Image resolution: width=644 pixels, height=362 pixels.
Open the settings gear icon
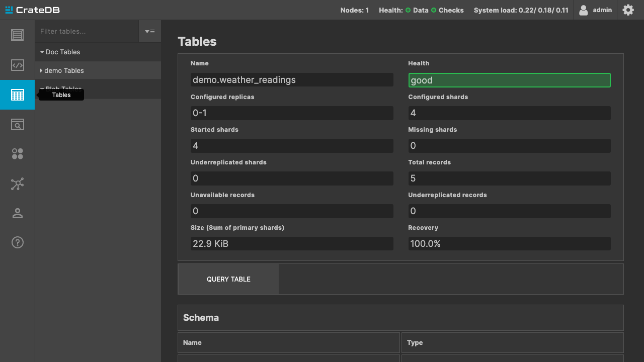[628, 10]
